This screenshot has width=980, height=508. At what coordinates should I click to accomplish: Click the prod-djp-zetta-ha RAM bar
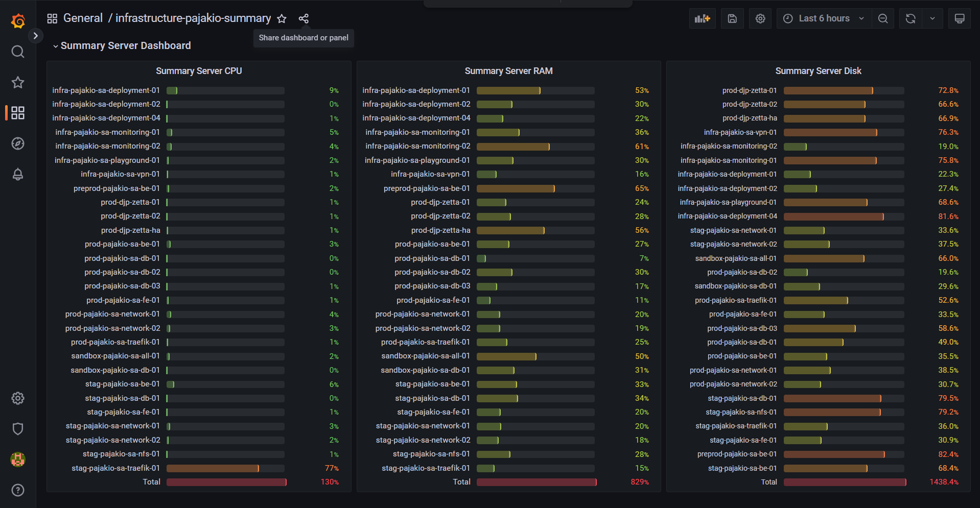click(x=535, y=230)
